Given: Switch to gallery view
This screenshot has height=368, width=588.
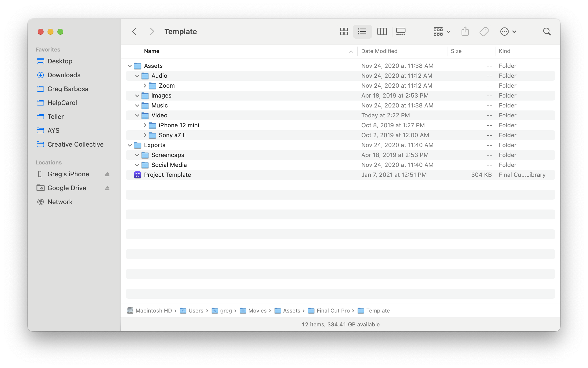Looking at the screenshot, I should pyautogui.click(x=401, y=31).
